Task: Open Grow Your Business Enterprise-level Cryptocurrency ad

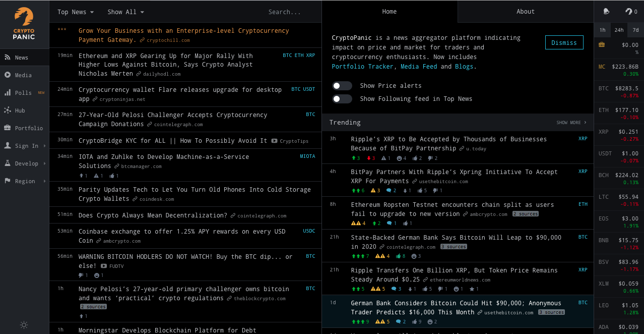Action: coord(183,35)
